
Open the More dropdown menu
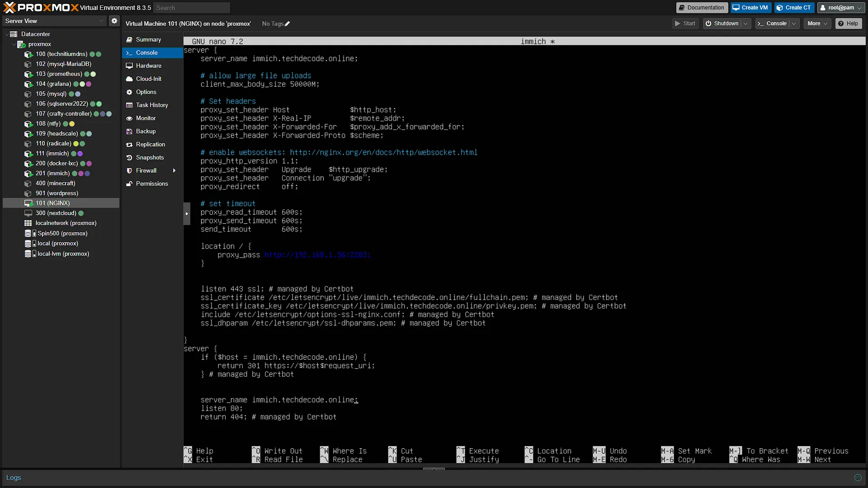(x=817, y=23)
